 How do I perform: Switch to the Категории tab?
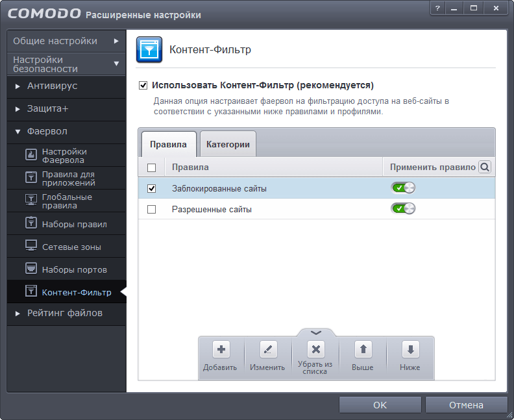[228, 144]
